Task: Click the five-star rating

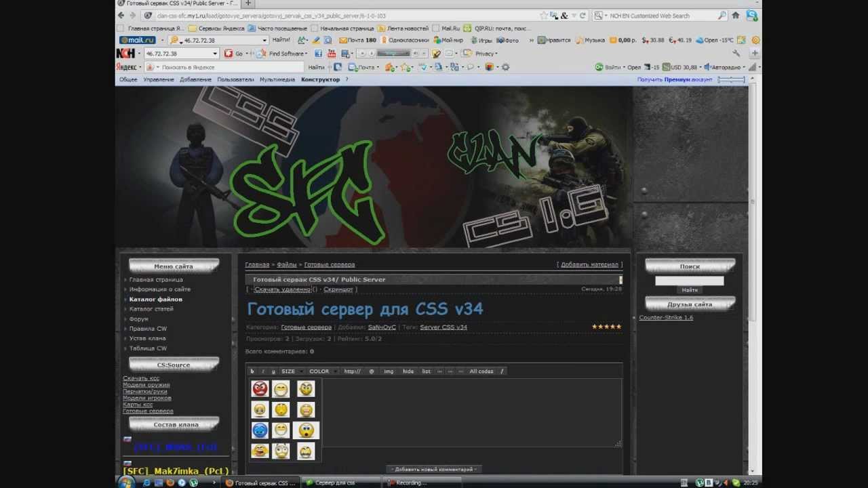Action: [606, 327]
